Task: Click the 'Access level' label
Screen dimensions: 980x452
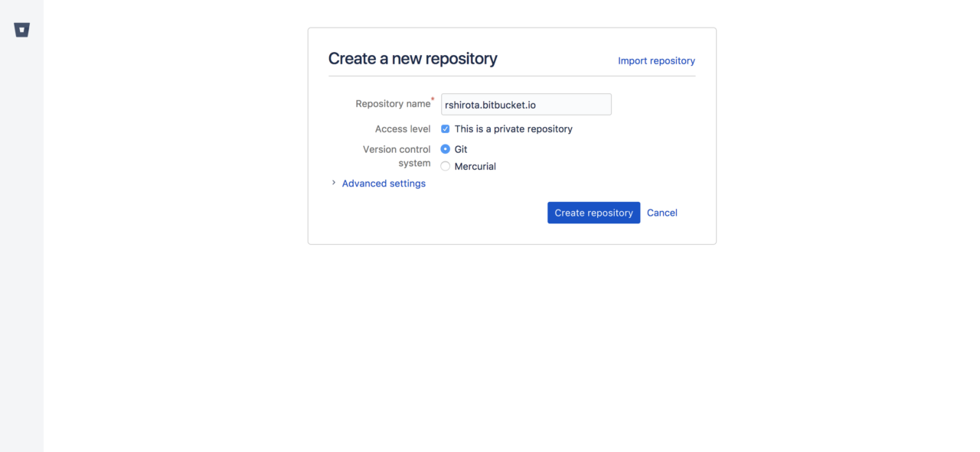Action: pyautogui.click(x=403, y=128)
